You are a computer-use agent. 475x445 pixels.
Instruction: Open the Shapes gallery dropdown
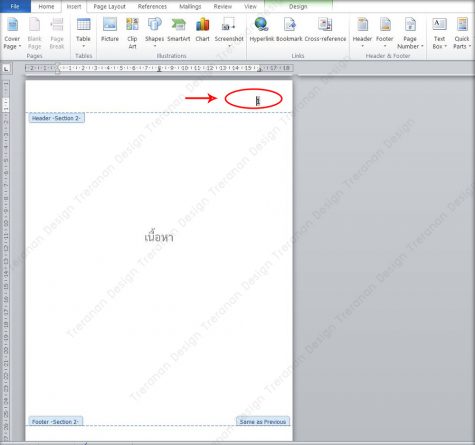point(154,33)
